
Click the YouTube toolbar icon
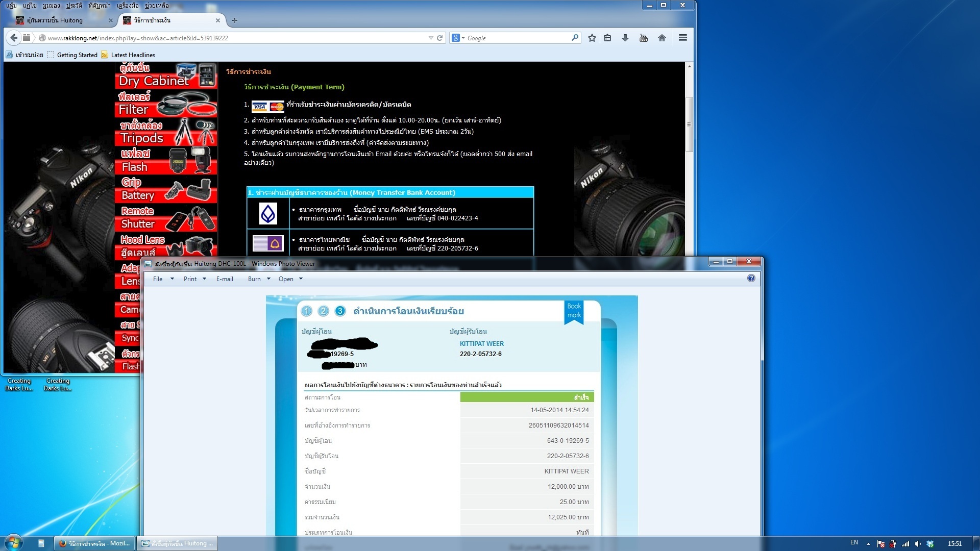pyautogui.click(x=644, y=38)
